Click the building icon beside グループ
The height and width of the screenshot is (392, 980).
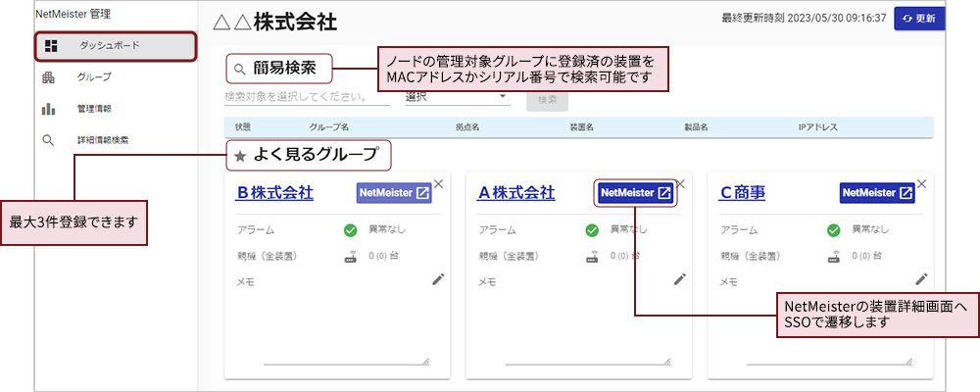pos(48,77)
